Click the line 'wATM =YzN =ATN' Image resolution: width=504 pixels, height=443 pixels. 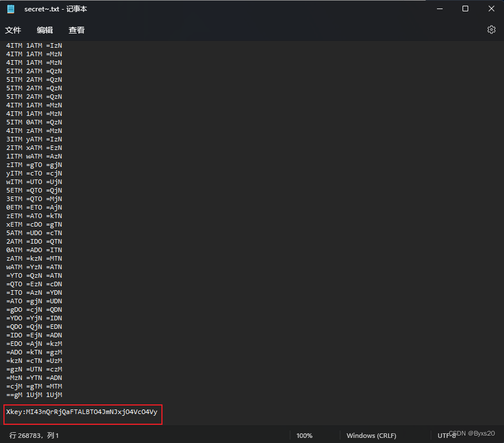pos(34,267)
